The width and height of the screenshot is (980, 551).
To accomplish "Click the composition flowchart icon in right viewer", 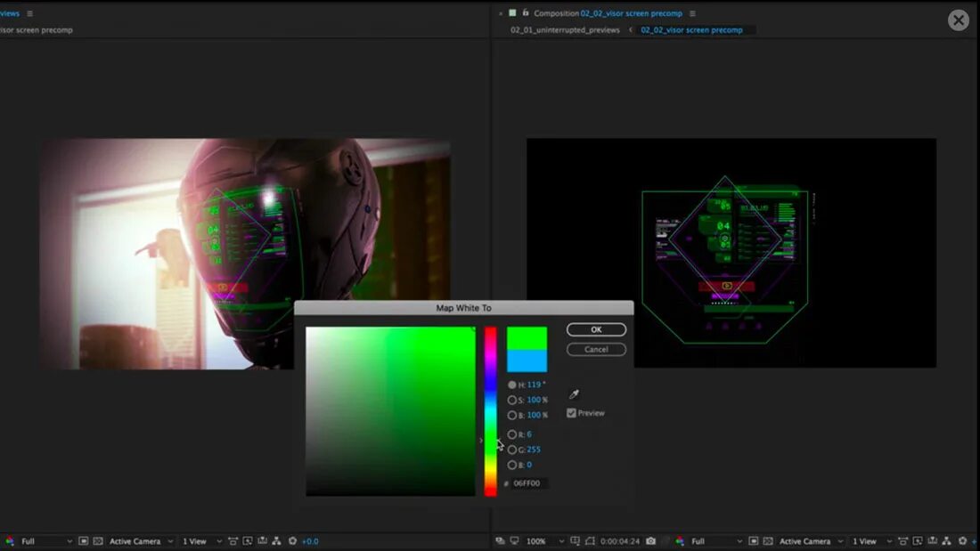I will click(x=947, y=541).
